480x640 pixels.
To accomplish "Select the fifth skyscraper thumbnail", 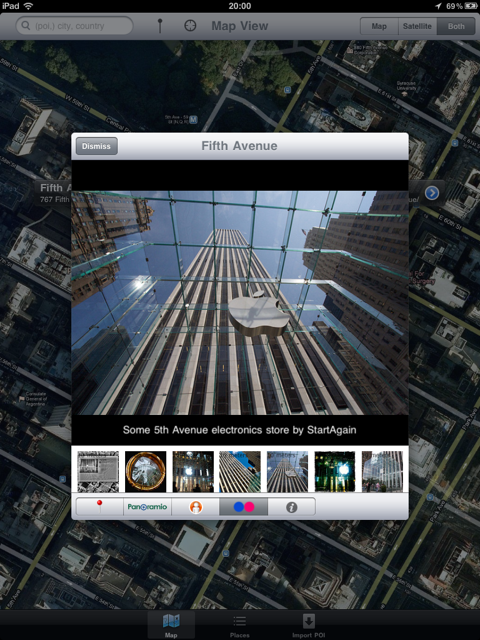I will tap(287, 471).
